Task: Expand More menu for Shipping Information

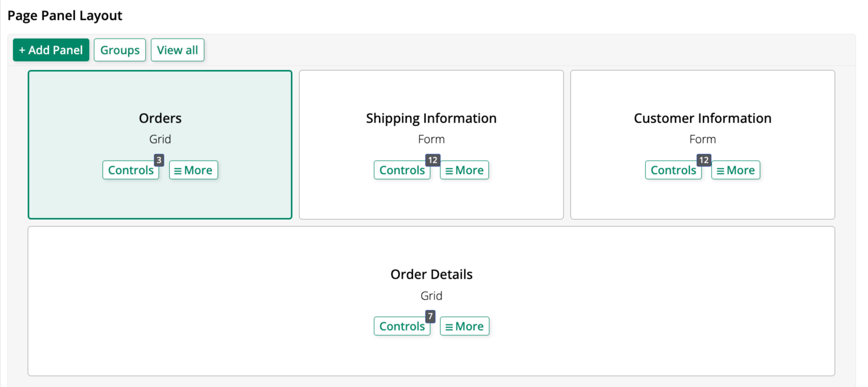Action: (464, 170)
